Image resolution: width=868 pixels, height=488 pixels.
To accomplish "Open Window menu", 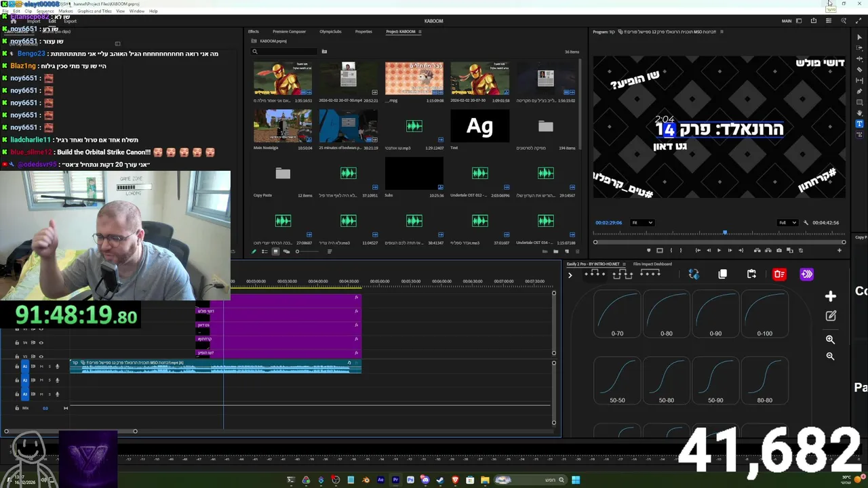I will coord(137,12).
